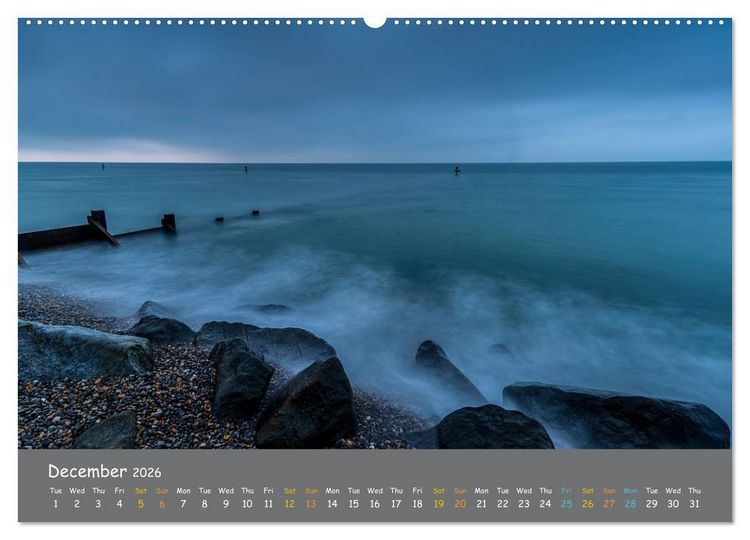Select date 30 in the calendar row
750x540 pixels.
pos(673,504)
